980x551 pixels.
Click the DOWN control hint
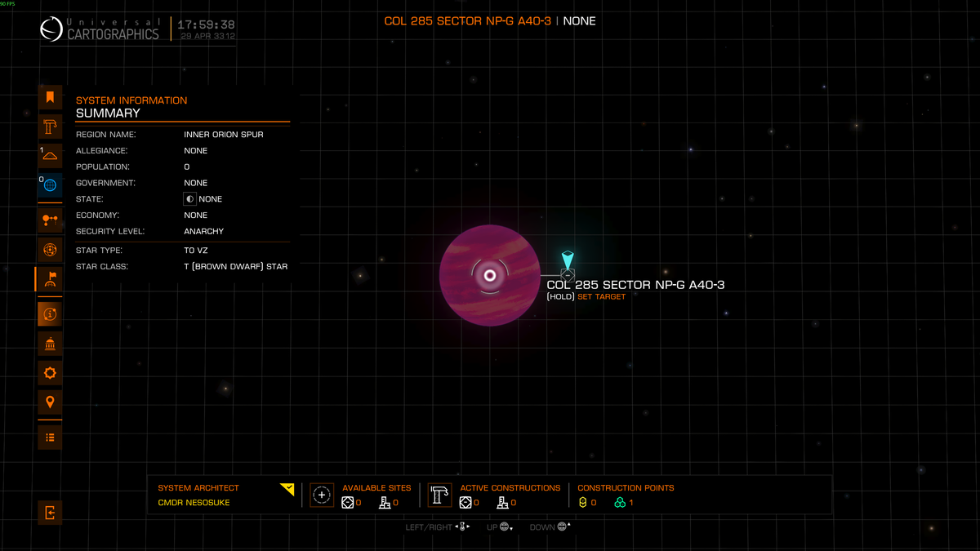(x=550, y=527)
